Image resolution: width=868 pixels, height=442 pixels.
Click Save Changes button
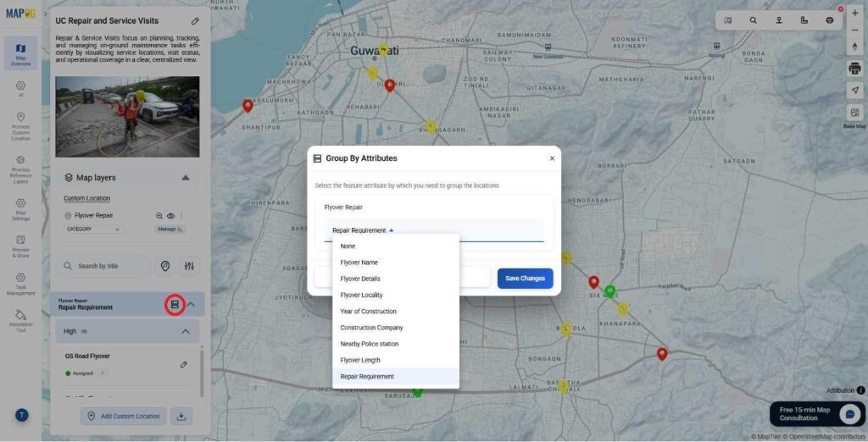525,279
